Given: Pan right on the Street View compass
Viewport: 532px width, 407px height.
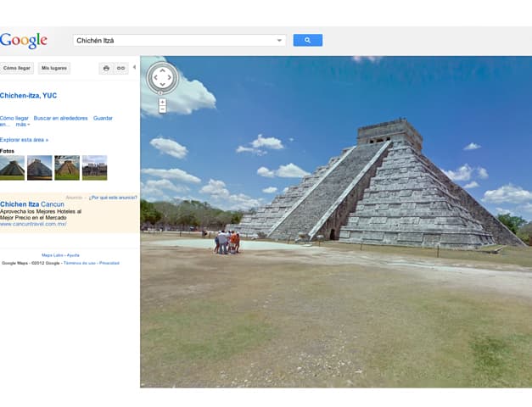Looking at the screenshot, I should click(171, 78).
